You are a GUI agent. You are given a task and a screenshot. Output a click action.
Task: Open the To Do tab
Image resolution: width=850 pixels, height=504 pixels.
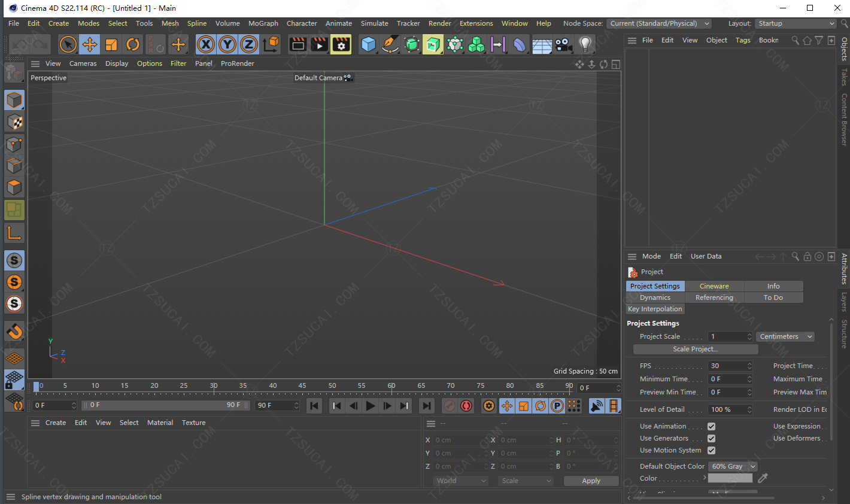coord(773,297)
